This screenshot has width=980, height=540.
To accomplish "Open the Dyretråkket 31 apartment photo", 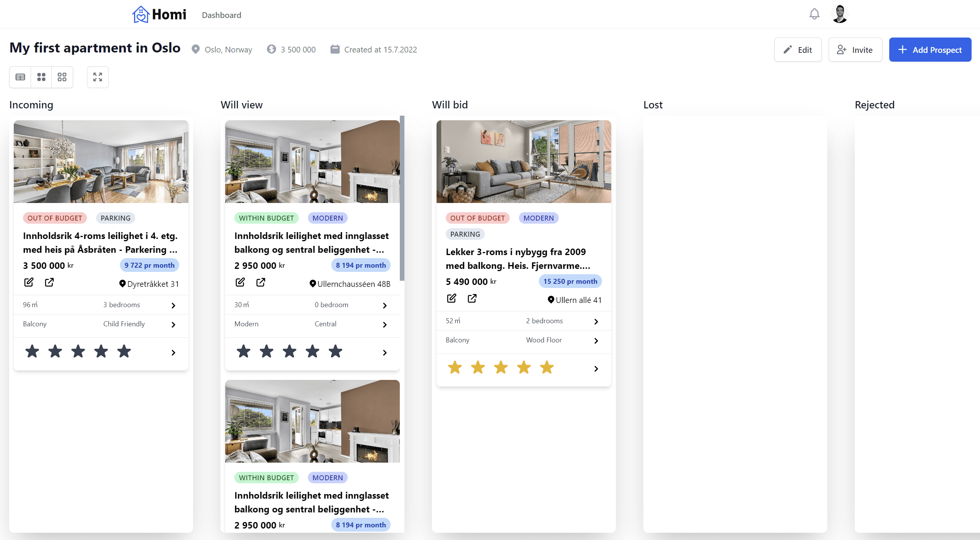I will click(101, 162).
